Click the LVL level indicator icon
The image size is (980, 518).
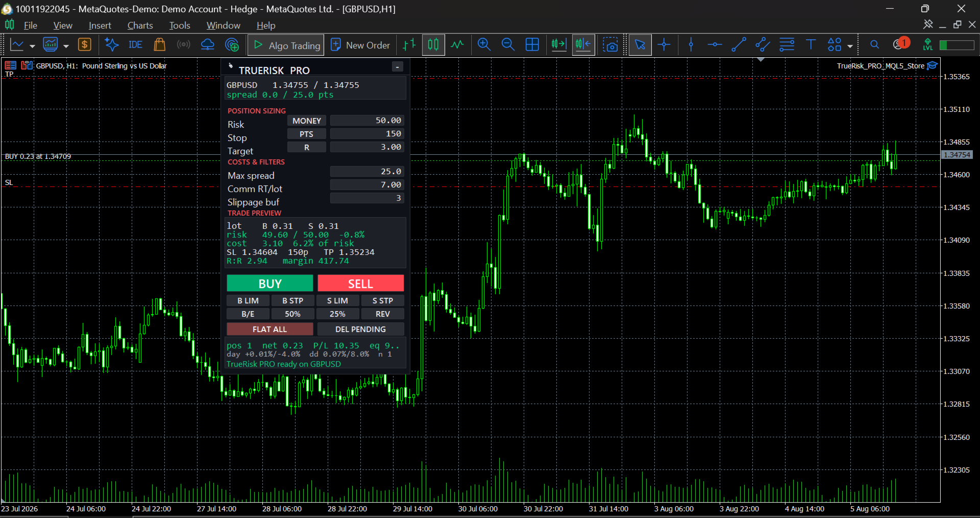tap(928, 45)
